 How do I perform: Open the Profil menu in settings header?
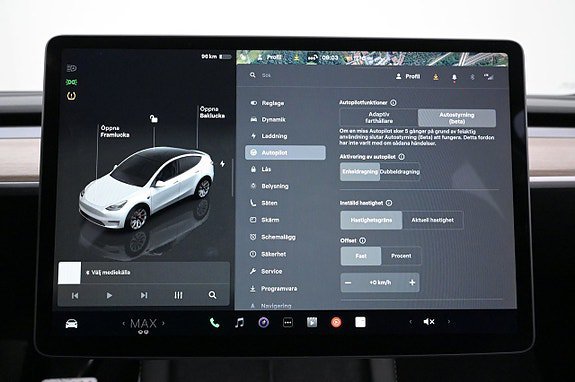(408, 76)
